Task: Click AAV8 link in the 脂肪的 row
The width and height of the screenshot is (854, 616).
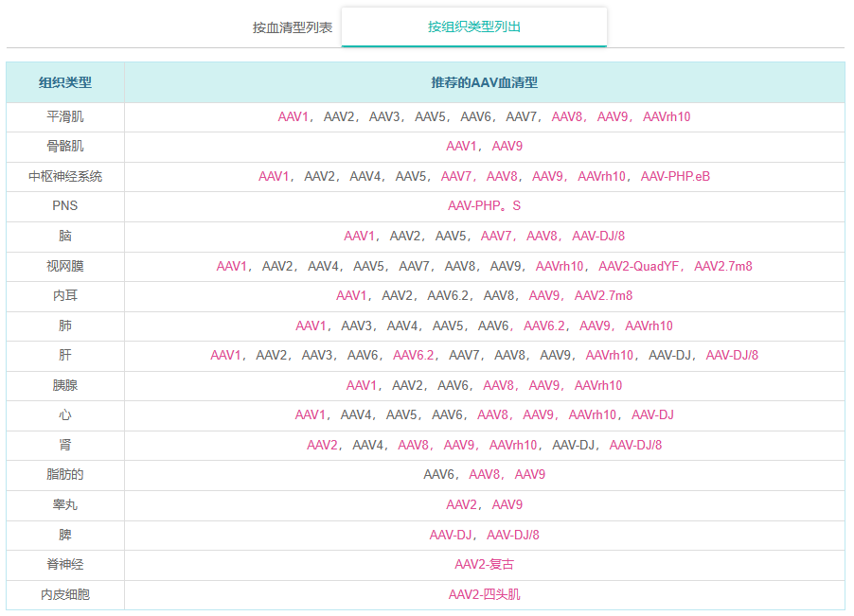Action: coord(485,474)
